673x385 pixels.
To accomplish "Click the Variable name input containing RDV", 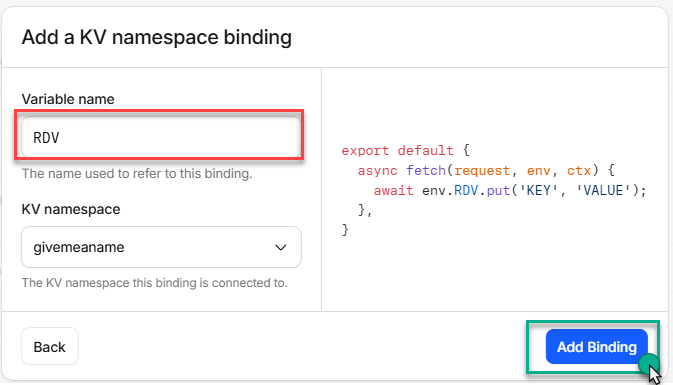I will tap(161, 137).
